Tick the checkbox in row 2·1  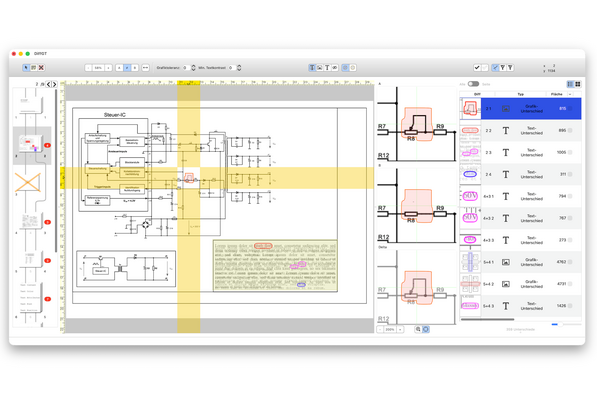click(570, 109)
